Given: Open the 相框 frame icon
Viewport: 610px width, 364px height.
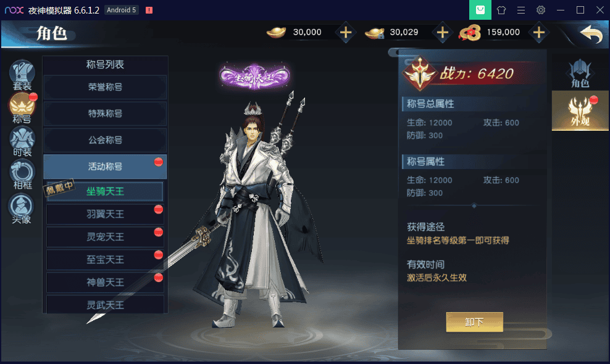Looking at the screenshot, I should pos(22,174).
